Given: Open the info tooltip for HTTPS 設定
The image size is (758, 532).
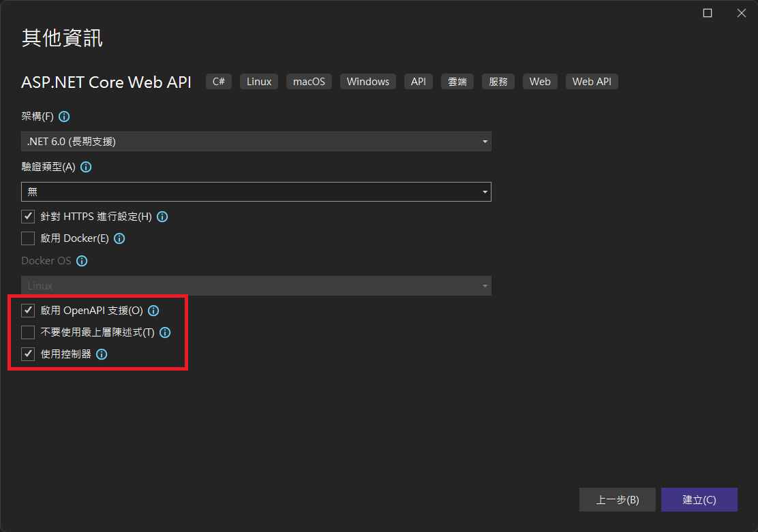Looking at the screenshot, I should coord(162,217).
